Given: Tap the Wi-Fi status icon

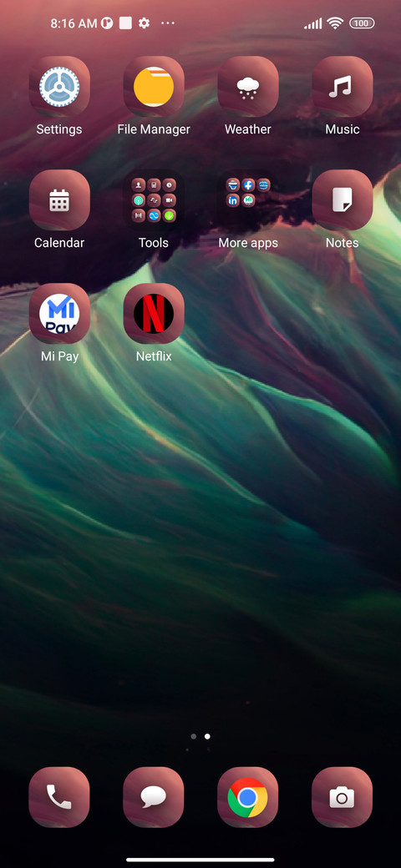Looking at the screenshot, I should pyautogui.click(x=334, y=23).
